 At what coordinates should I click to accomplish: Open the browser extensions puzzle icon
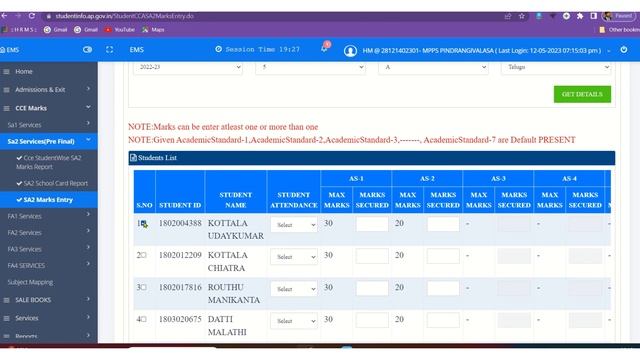pos(580,16)
